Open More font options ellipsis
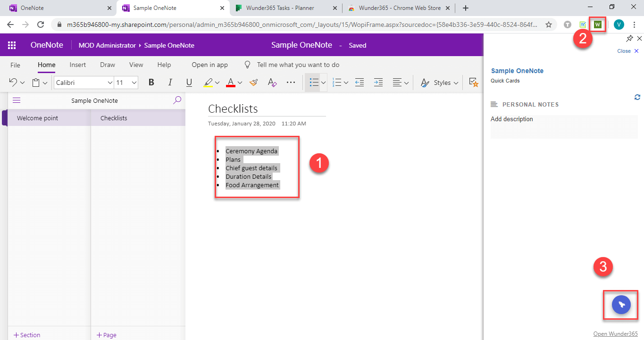This screenshot has width=644, height=340. point(291,83)
